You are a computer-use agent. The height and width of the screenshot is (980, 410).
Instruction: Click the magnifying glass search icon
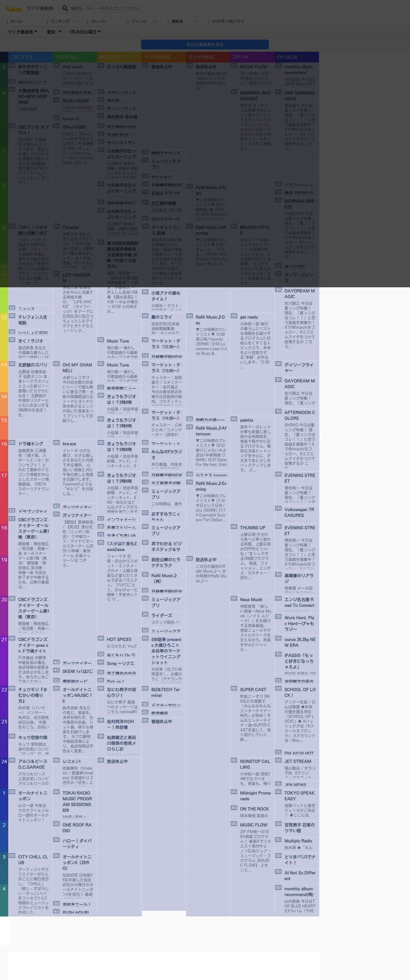[x=65, y=8]
